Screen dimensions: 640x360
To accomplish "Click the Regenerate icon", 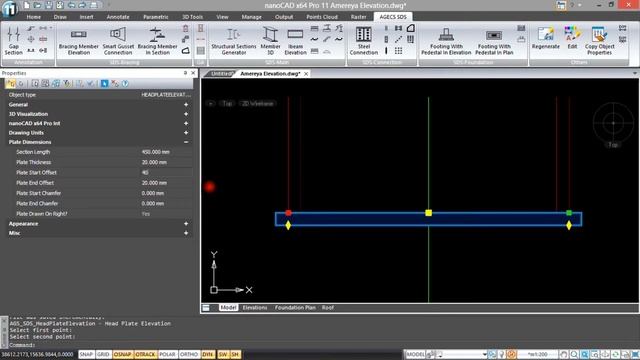I will pos(545,38).
